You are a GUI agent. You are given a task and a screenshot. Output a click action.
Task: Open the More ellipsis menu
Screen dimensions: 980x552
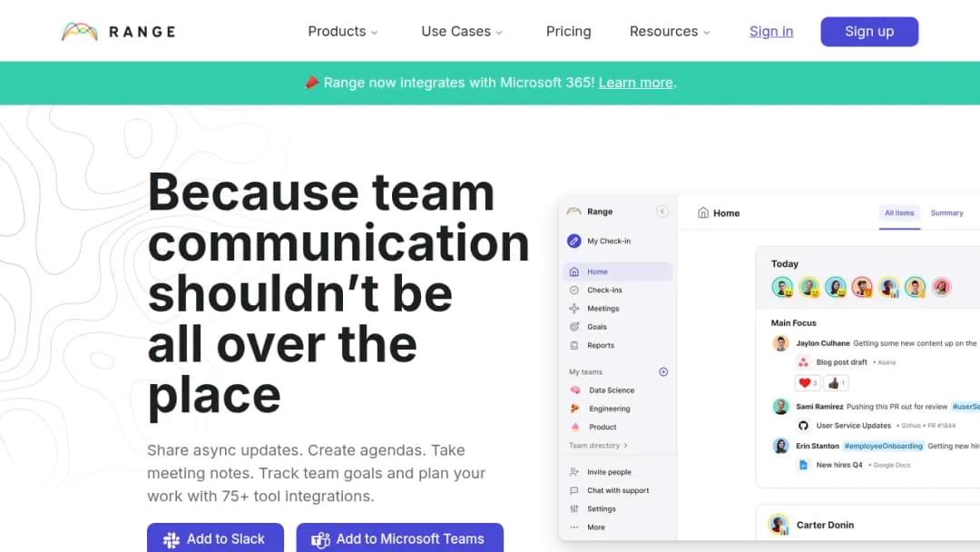(x=574, y=527)
